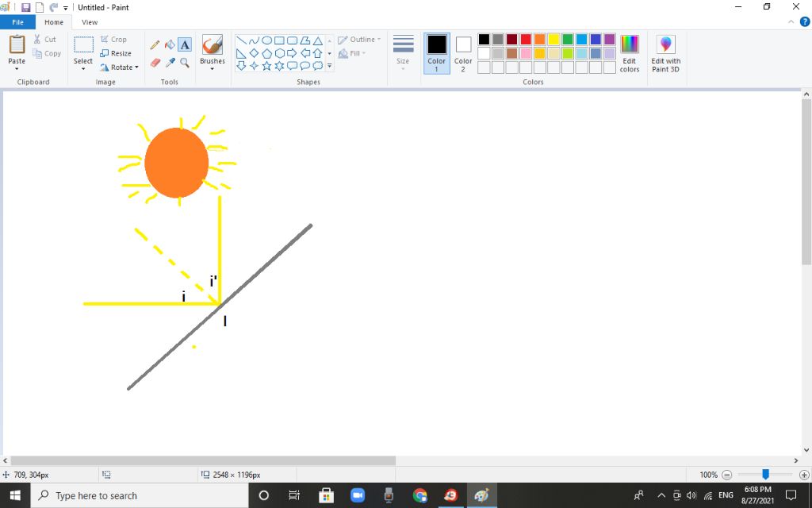Click the Copy button
This screenshot has width=812, height=508.
tap(47, 53)
